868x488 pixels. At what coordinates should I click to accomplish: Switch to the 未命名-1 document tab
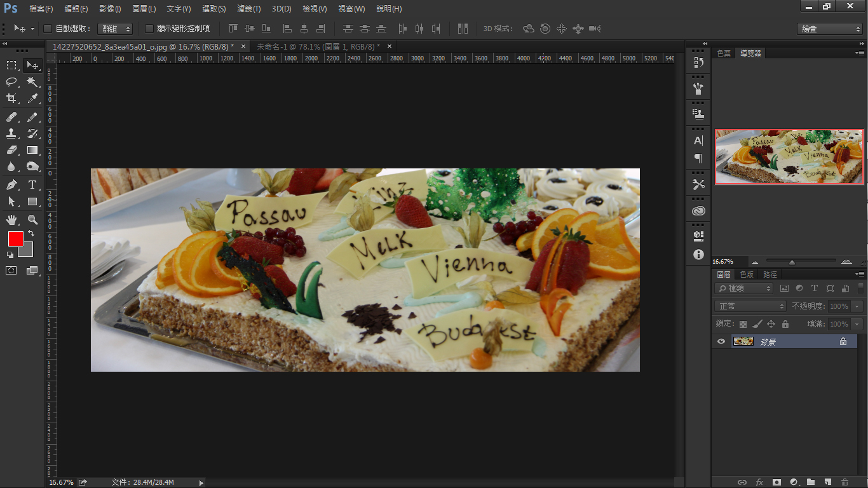(x=318, y=46)
